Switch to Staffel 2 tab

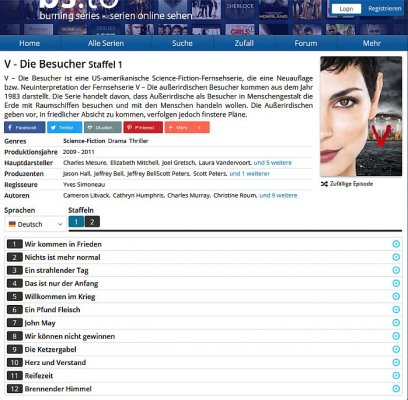92,222
